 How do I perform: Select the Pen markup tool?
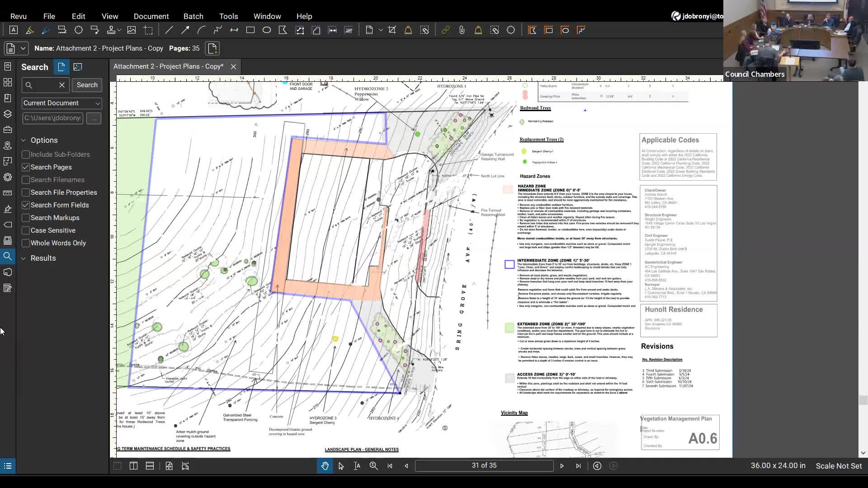(46, 30)
